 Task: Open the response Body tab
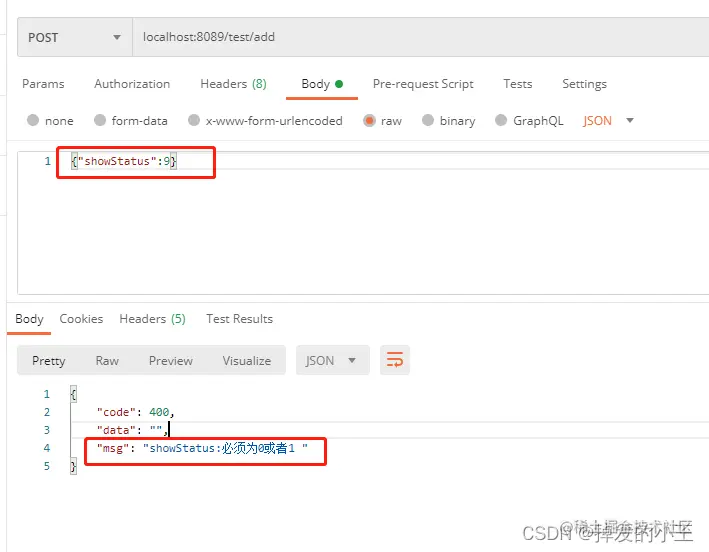click(x=29, y=319)
